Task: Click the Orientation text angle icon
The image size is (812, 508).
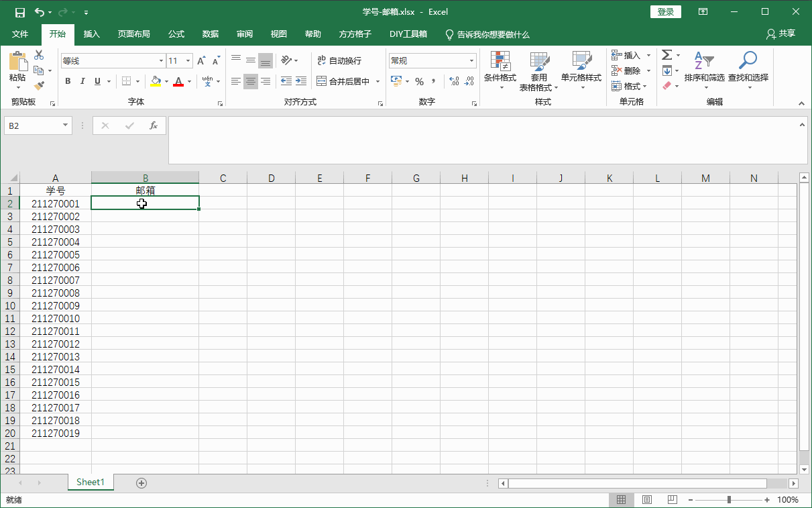Action: (x=286, y=60)
